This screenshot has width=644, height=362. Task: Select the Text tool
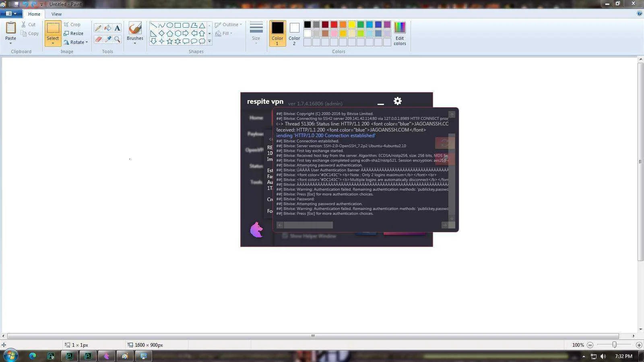[117, 28]
